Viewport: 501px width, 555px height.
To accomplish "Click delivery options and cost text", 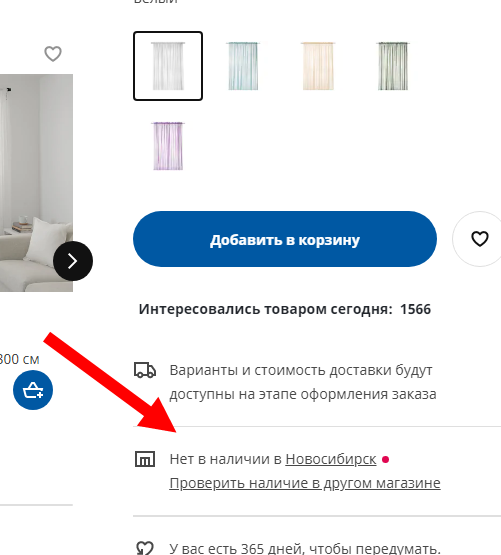I will (303, 382).
